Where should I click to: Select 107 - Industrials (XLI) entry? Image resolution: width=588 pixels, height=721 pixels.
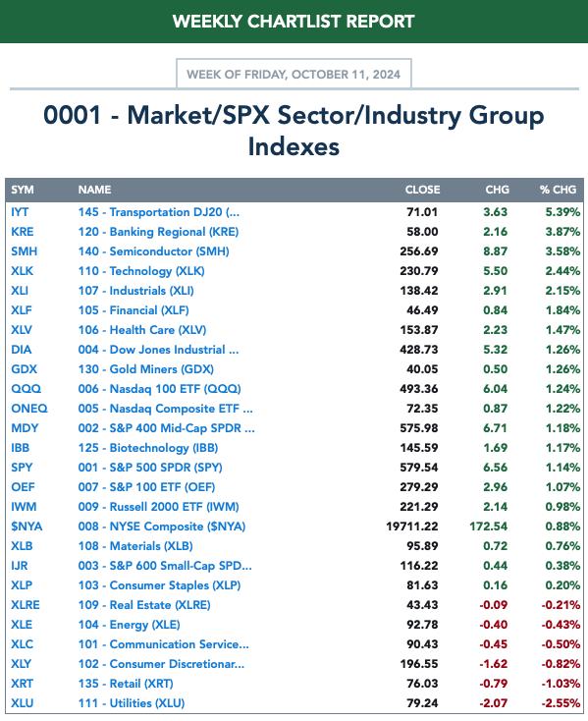point(136,291)
